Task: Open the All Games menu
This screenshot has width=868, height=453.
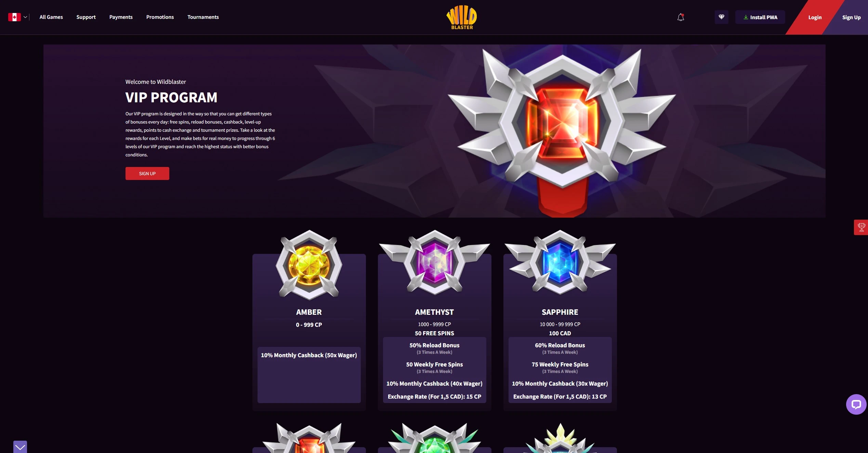Action: tap(51, 17)
